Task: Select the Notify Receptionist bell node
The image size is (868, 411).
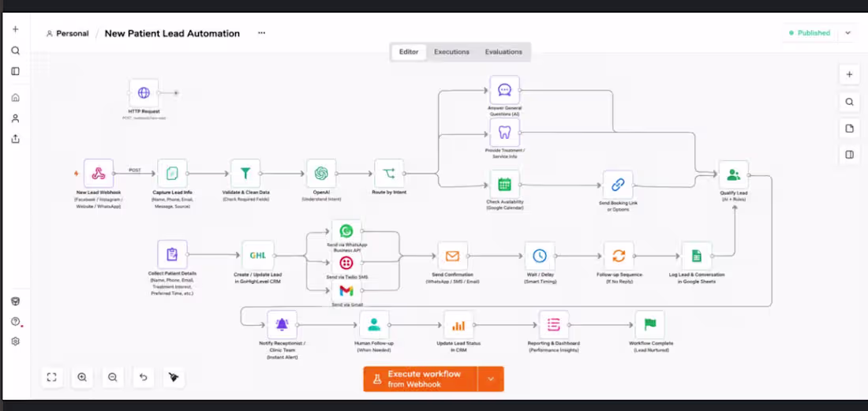Action: (282, 325)
